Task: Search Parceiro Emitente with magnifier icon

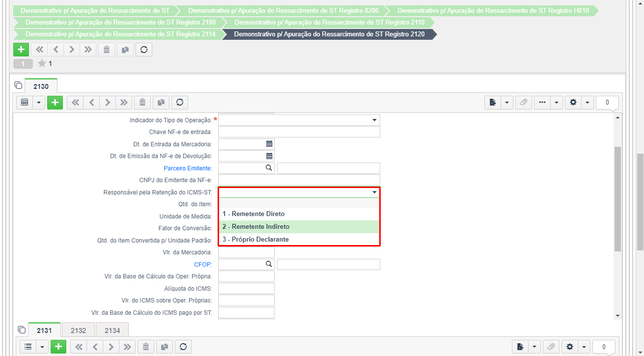Action: [x=269, y=168]
